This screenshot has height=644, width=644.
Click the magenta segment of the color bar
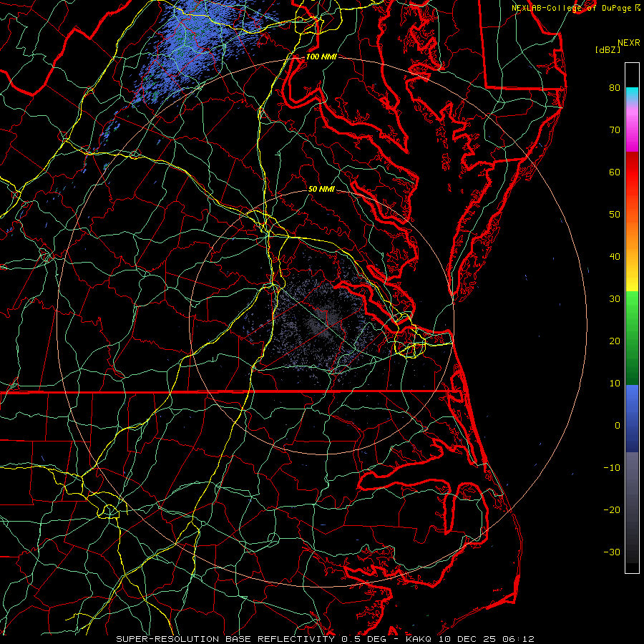[x=632, y=132]
